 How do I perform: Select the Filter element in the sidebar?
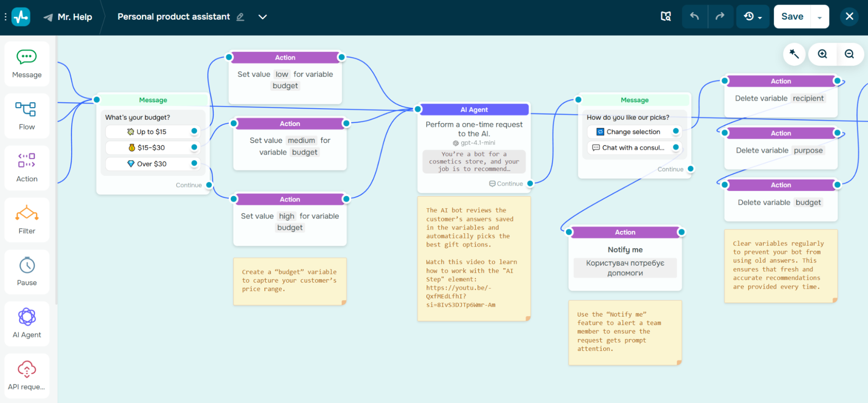pyautogui.click(x=26, y=220)
